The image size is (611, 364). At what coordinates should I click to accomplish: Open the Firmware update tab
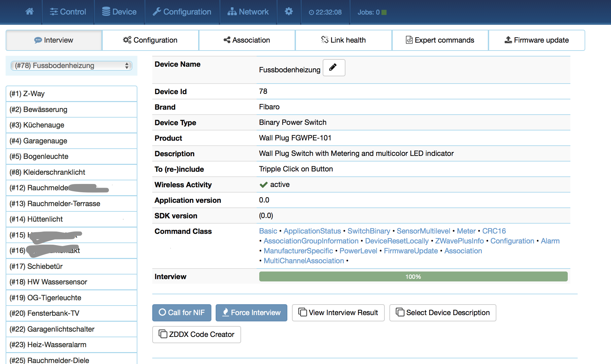coord(537,40)
